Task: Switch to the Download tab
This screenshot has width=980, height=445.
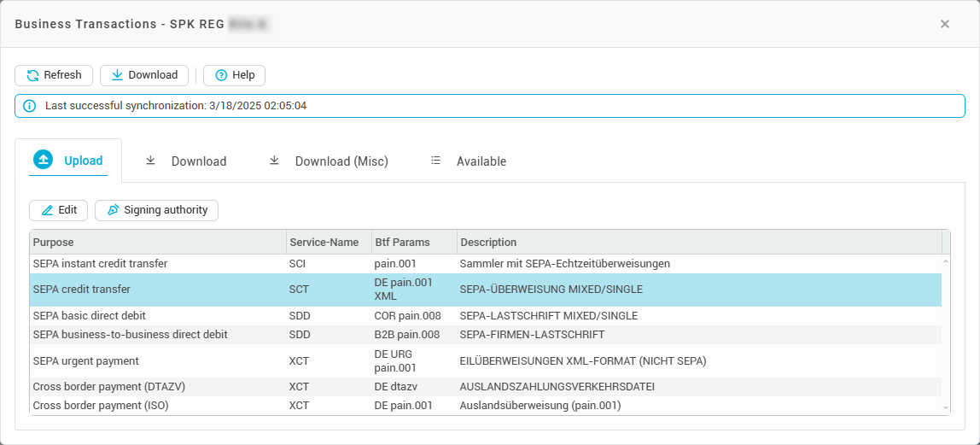Action: click(185, 161)
